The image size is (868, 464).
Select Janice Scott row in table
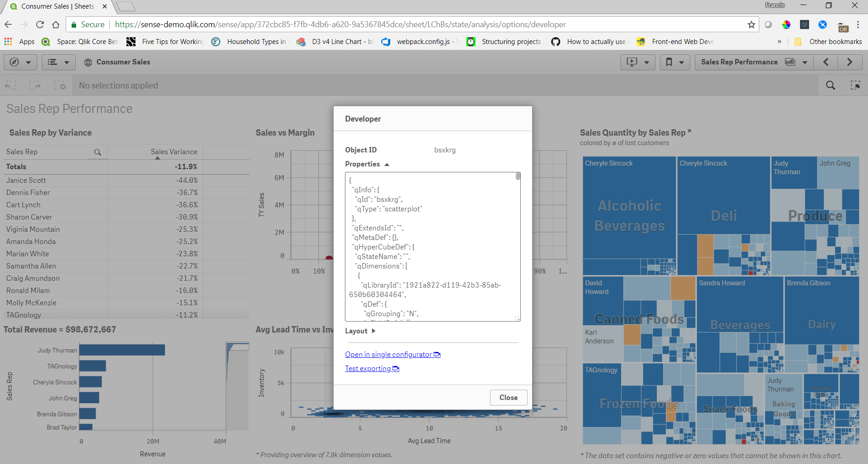tap(126, 181)
